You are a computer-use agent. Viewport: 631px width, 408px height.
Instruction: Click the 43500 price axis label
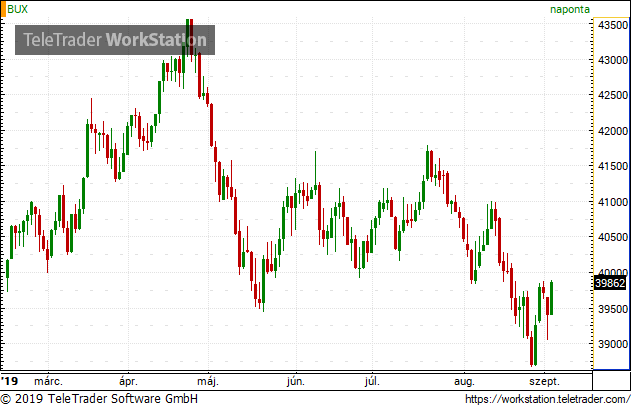click(x=613, y=25)
